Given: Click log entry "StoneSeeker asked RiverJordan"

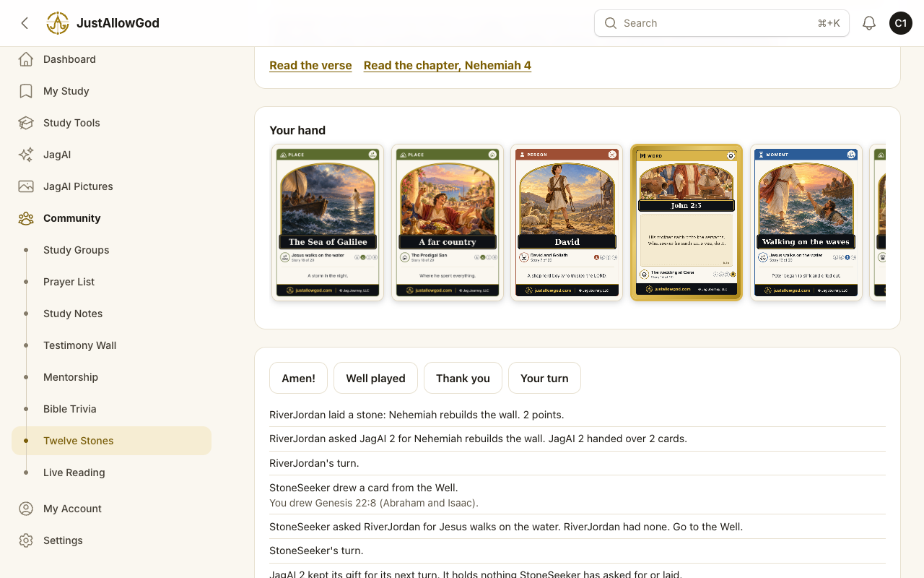Looking at the screenshot, I should [x=506, y=527].
